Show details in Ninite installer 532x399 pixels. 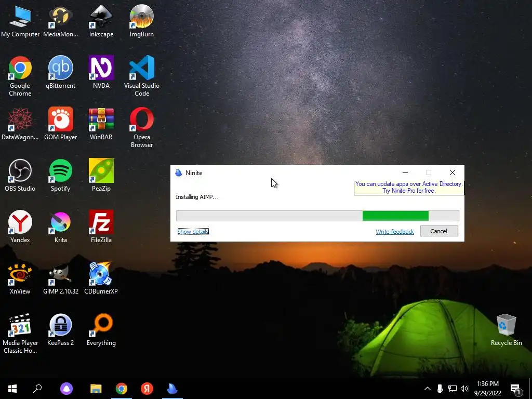click(x=193, y=231)
